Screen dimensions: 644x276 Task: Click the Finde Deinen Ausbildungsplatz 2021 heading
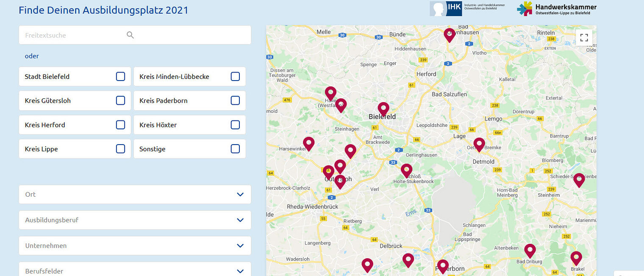pos(103,10)
